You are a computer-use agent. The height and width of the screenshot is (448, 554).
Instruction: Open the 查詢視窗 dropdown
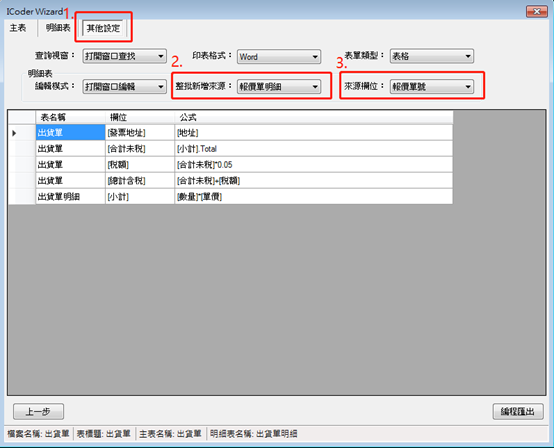pos(125,56)
